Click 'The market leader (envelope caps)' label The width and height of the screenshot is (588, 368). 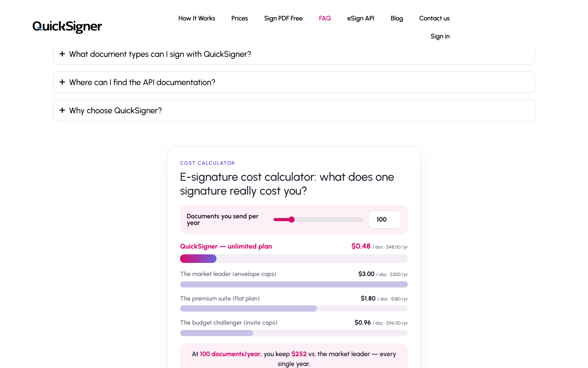(x=228, y=274)
